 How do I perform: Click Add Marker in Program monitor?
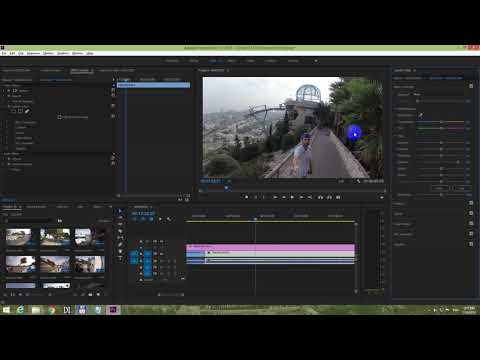click(246, 197)
